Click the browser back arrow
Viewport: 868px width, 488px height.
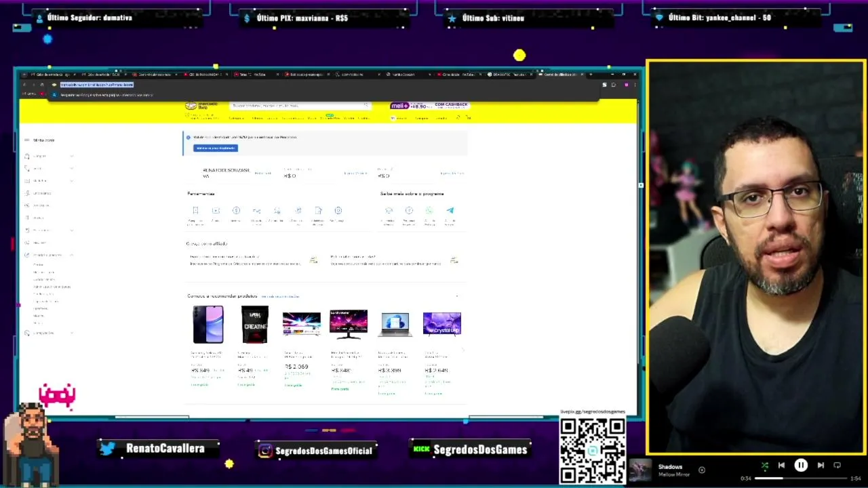[24, 85]
